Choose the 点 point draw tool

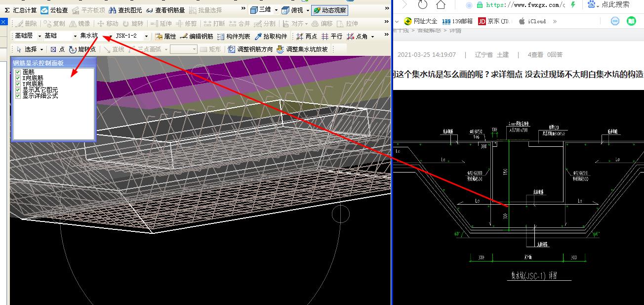click(58, 49)
